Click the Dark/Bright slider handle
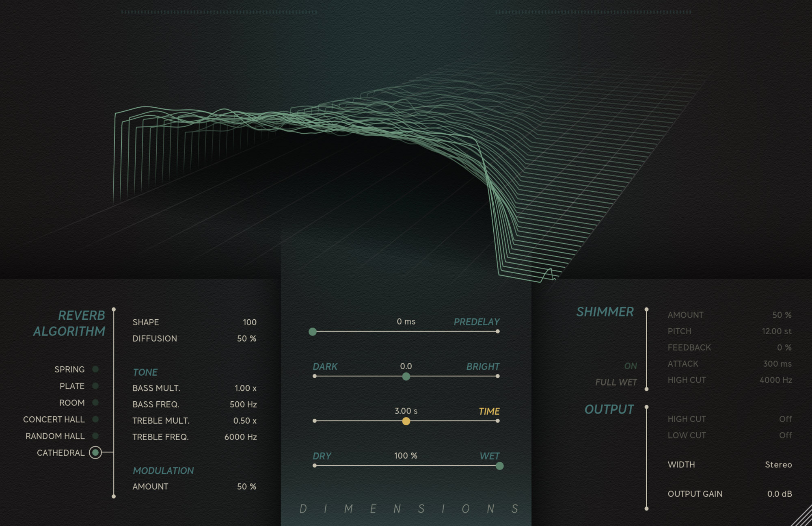Viewport: 812px width, 526px height. point(406,377)
